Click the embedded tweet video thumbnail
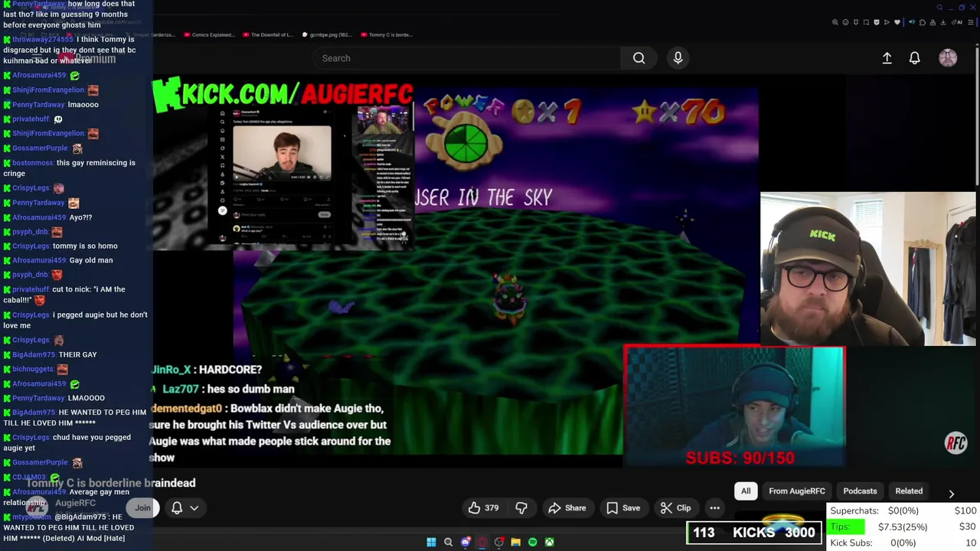This screenshot has height=551, width=980. pyautogui.click(x=282, y=153)
